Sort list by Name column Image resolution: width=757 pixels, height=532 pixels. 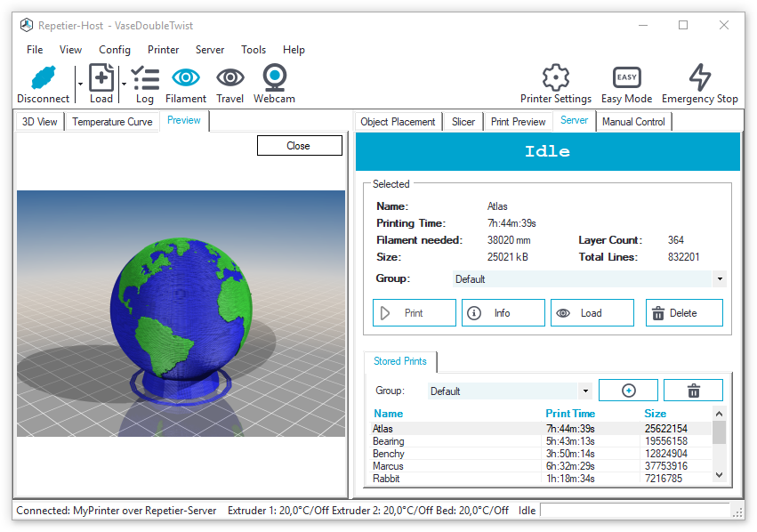tap(388, 414)
